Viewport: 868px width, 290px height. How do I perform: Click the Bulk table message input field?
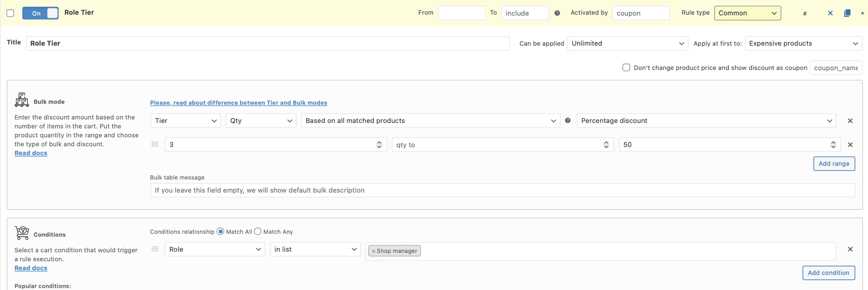click(502, 190)
